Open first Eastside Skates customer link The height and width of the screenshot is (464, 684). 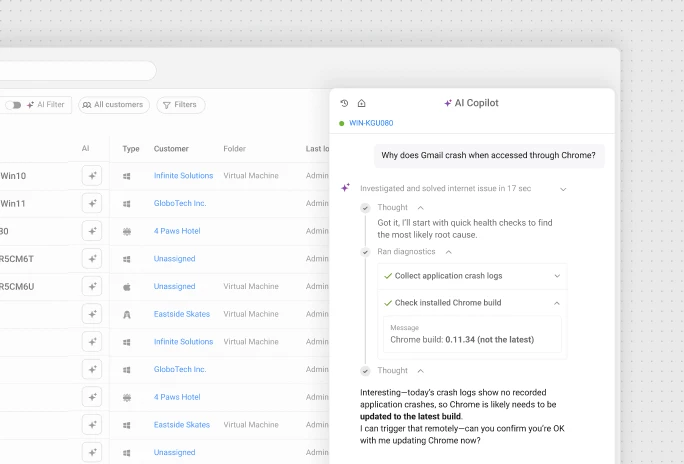tap(181, 314)
